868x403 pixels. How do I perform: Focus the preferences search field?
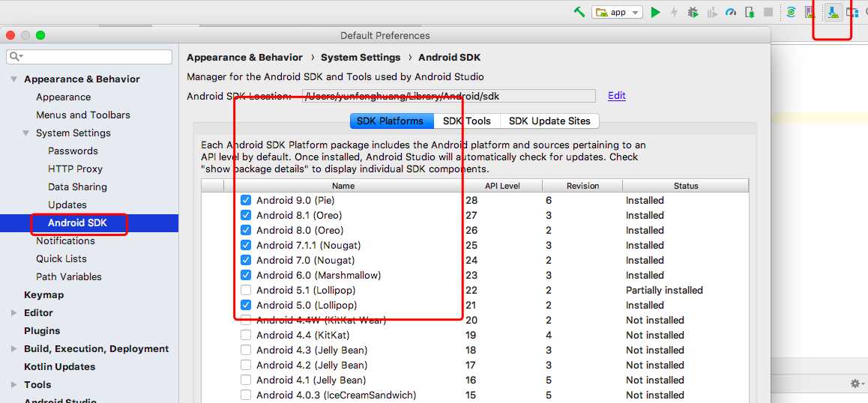point(90,56)
